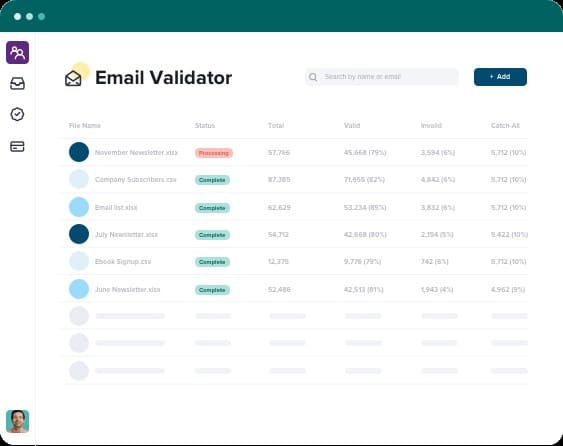This screenshot has height=446, width=563.
Task: Click the circle icon for Ebook Signup.csv
Action: pos(79,261)
